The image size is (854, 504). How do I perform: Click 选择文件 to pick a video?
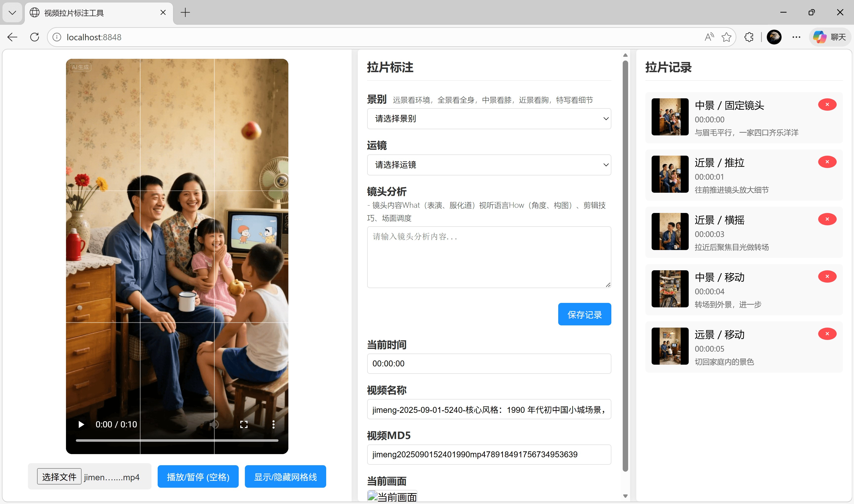pyautogui.click(x=59, y=477)
